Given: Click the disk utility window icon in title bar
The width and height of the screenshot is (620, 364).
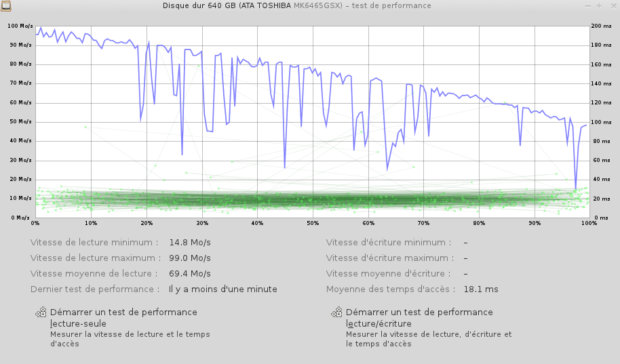Looking at the screenshot, I should pyautogui.click(x=6, y=6).
